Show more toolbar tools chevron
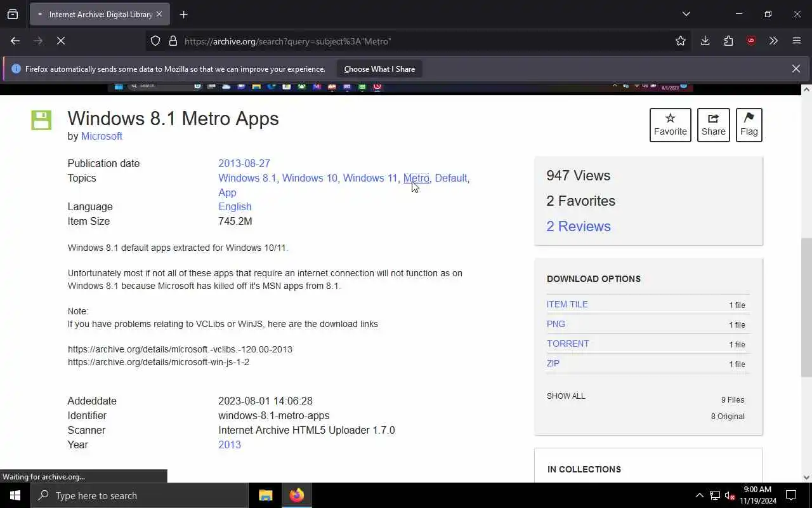Viewport: 812px width, 508px height. coord(773,41)
